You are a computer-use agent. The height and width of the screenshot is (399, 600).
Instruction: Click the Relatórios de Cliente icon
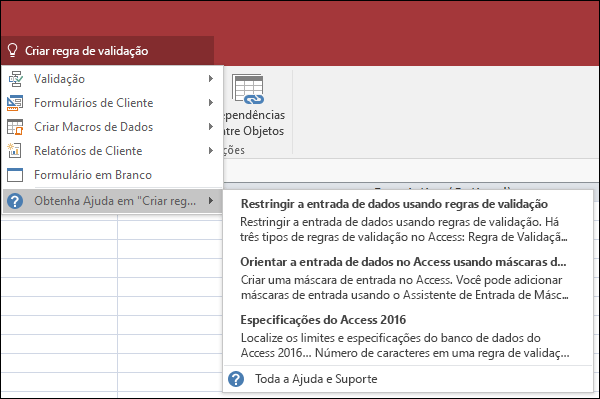[x=15, y=151]
